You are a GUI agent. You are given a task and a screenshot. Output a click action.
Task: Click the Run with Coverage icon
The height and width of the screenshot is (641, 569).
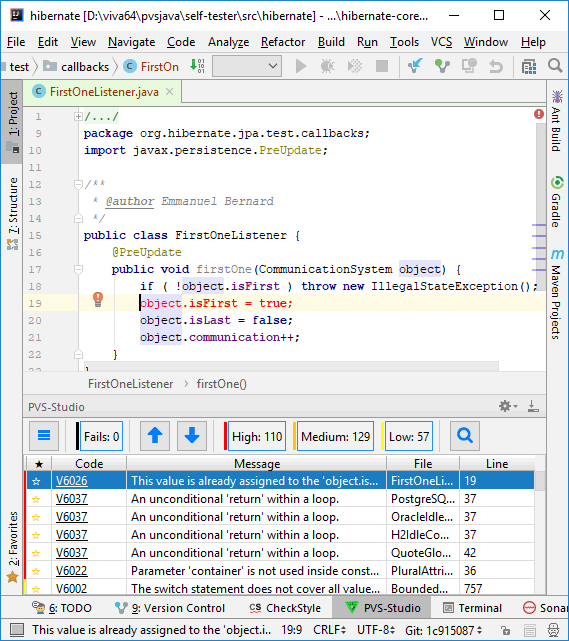coord(354,66)
